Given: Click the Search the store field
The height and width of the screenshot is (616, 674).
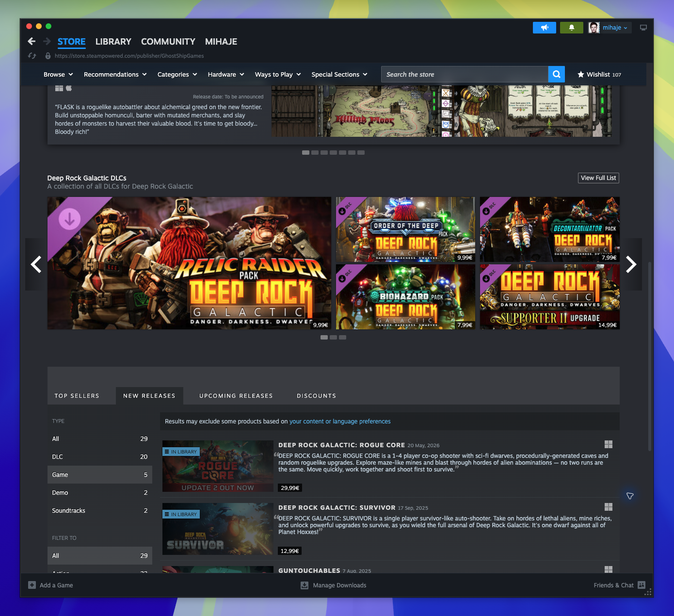Looking at the screenshot, I should (465, 74).
